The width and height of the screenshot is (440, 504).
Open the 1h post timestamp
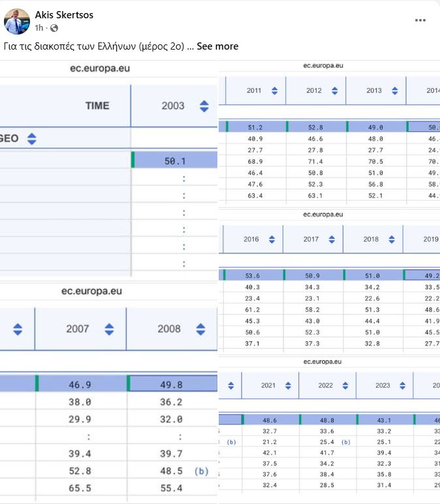coord(39,28)
